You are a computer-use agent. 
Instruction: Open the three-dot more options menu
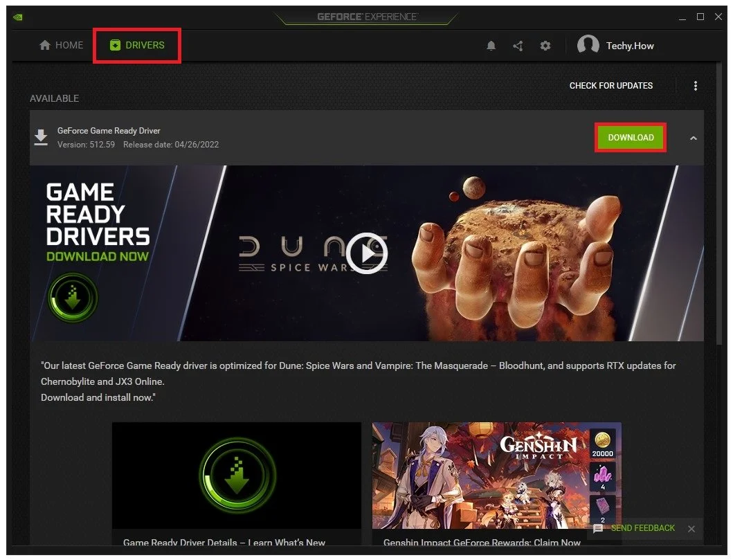(696, 86)
